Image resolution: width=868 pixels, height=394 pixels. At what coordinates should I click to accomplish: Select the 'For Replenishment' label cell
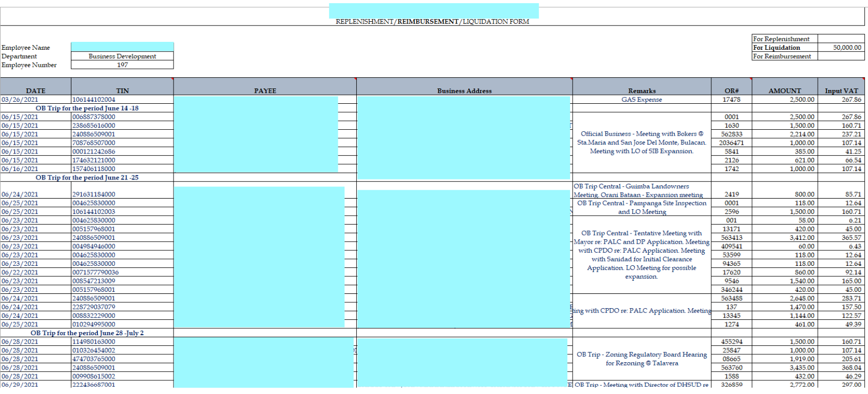click(x=785, y=39)
